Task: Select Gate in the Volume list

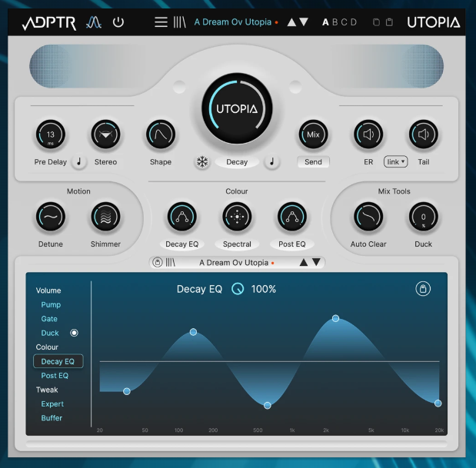Action: tap(49, 319)
